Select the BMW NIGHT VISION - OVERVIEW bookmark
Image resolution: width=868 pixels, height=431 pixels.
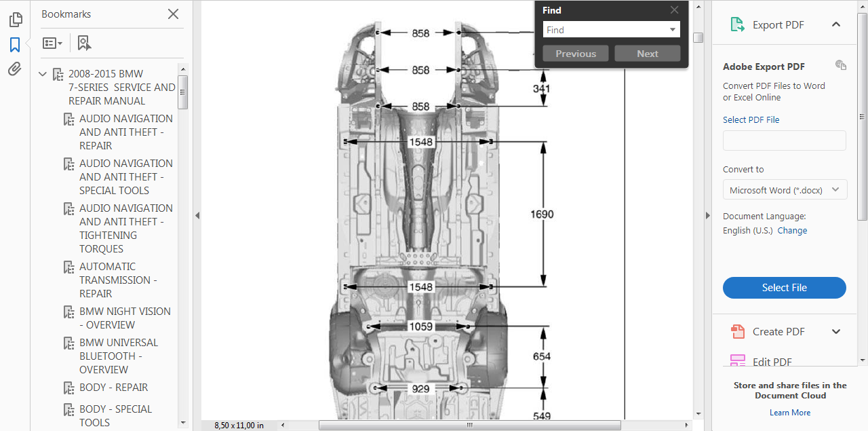[x=125, y=318]
